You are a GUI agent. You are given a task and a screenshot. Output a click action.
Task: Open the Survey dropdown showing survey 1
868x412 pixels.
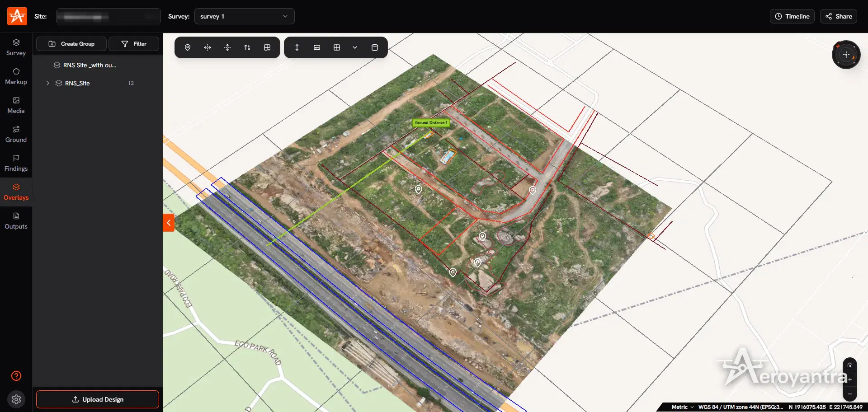pyautogui.click(x=244, y=16)
